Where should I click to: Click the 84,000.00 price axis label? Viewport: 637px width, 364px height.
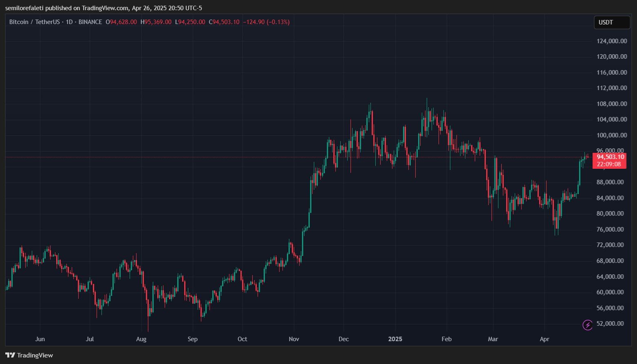[x=610, y=198]
